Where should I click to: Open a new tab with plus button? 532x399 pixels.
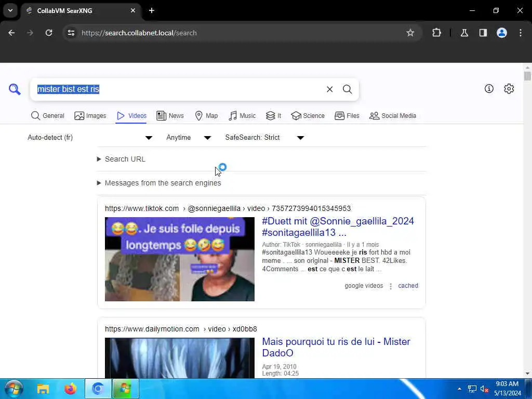pyautogui.click(x=152, y=10)
